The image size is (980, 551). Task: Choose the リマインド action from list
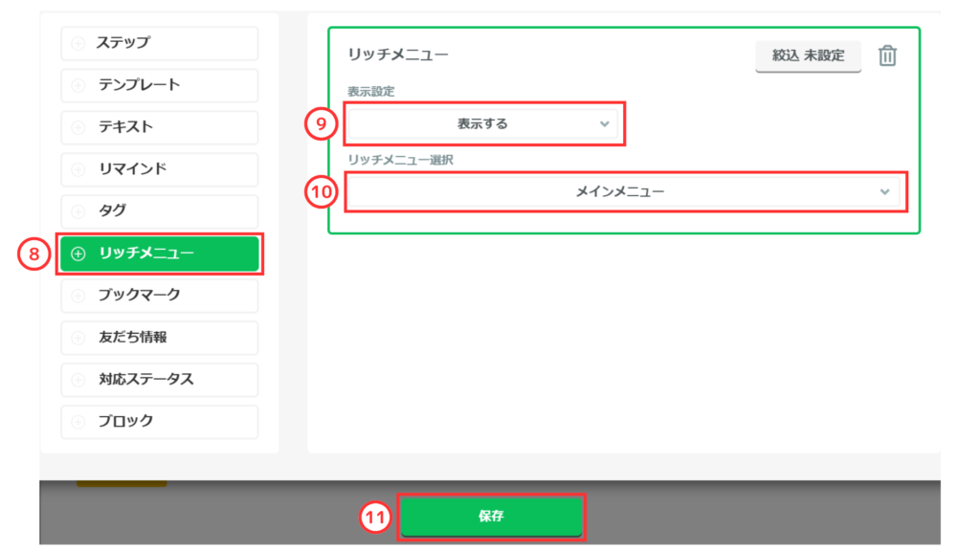[x=159, y=169]
